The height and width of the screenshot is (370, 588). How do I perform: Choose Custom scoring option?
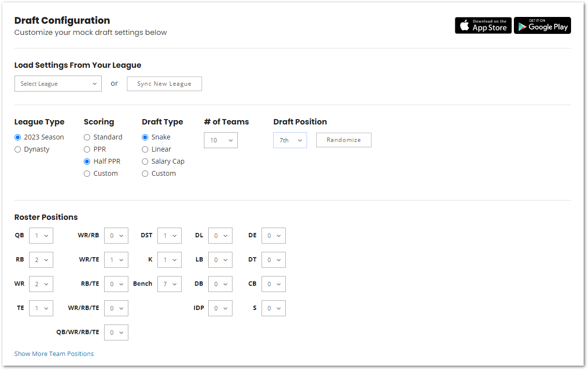point(87,173)
